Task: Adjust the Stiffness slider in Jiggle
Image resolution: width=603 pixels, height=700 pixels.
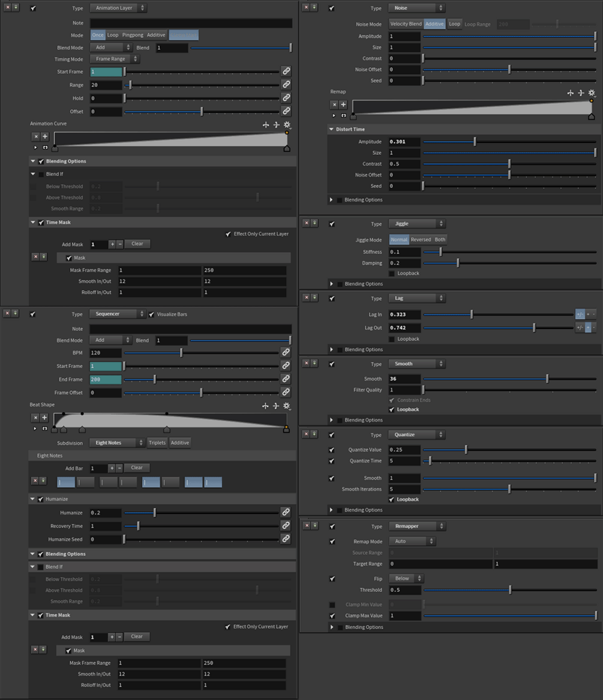Action: click(510, 252)
